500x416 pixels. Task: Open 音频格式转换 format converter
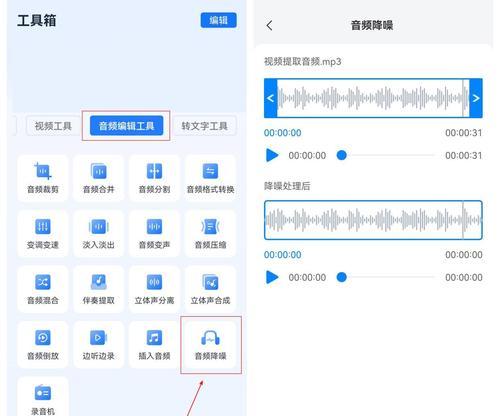(210, 178)
